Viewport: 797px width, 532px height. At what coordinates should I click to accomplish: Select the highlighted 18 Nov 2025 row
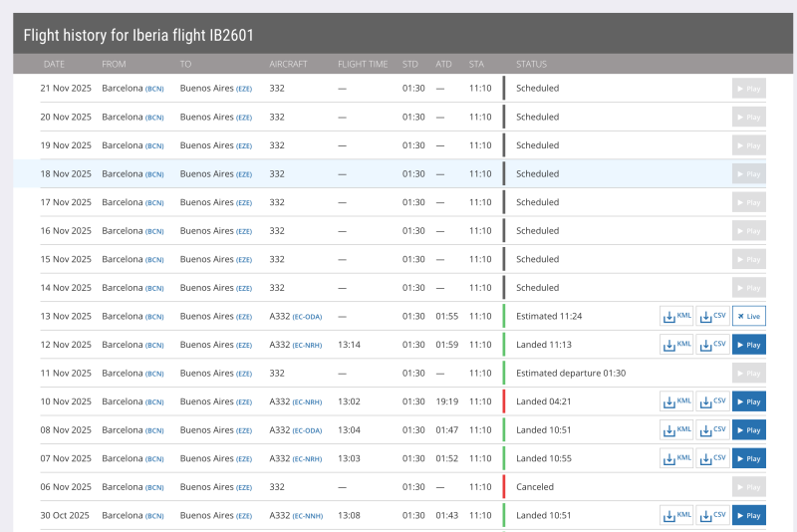[398, 173]
